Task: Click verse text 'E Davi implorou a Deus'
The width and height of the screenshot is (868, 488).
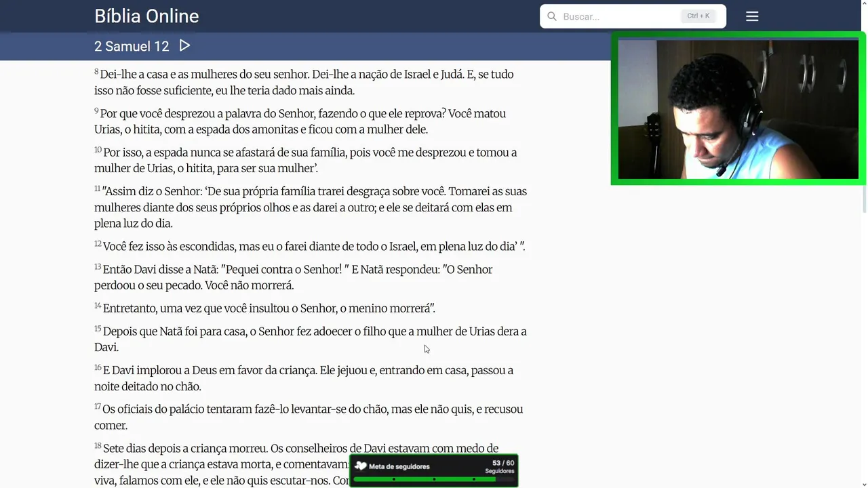Action: (160, 371)
